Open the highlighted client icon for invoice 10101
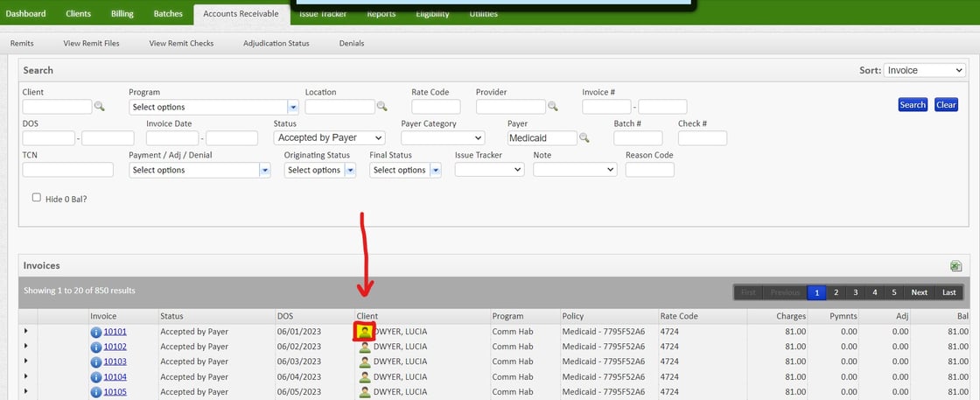The width and height of the screenshot is (980, 400). [364, 332]
